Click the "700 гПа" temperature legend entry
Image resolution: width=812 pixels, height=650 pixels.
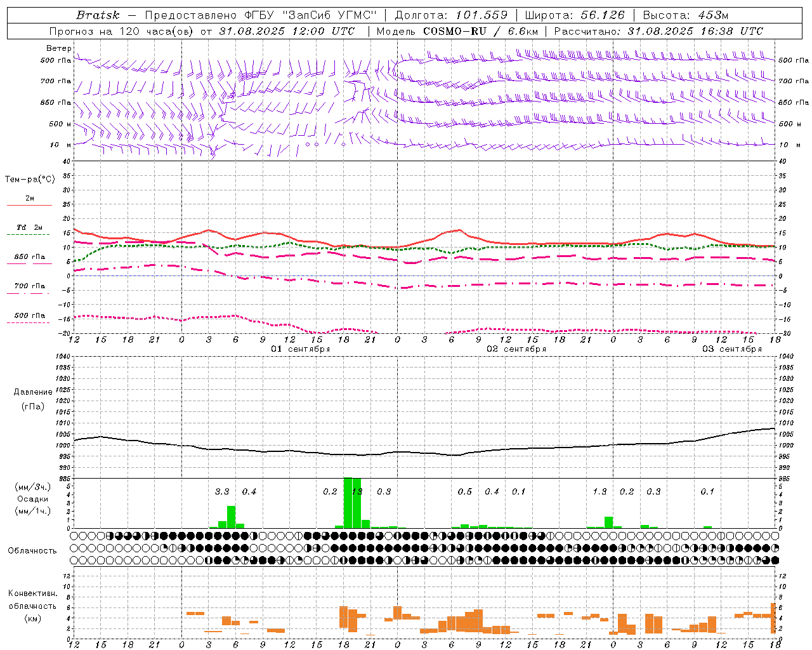tap(29, 286)
